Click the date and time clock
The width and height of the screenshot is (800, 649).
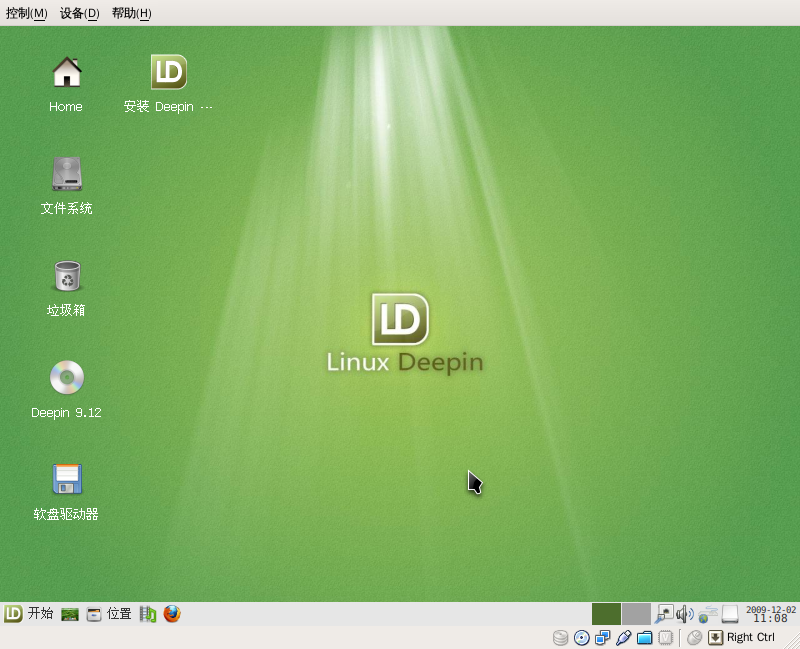[770, 614]
